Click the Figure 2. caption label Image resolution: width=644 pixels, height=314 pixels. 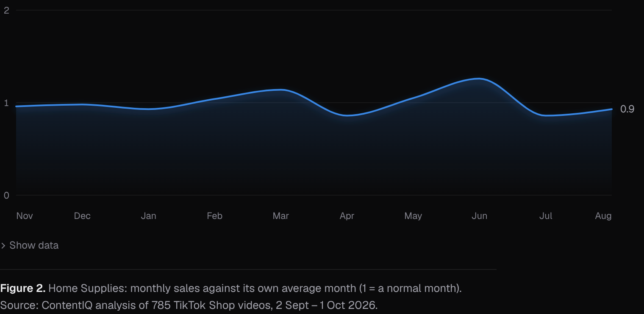pos(23,288)
